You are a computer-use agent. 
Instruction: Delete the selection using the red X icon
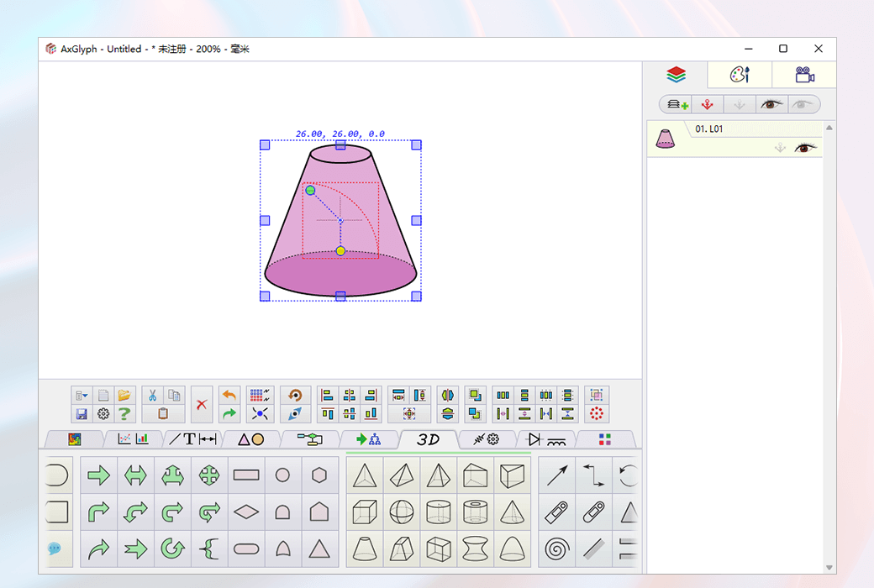tap(202, 404)
